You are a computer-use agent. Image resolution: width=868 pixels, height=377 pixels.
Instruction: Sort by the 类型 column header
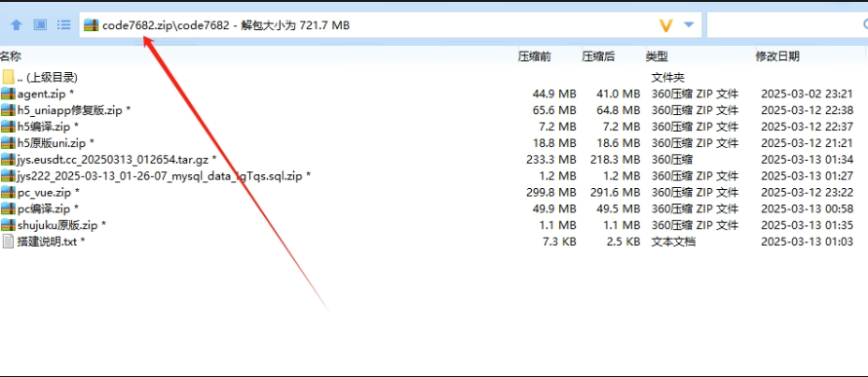coord(657,56)
